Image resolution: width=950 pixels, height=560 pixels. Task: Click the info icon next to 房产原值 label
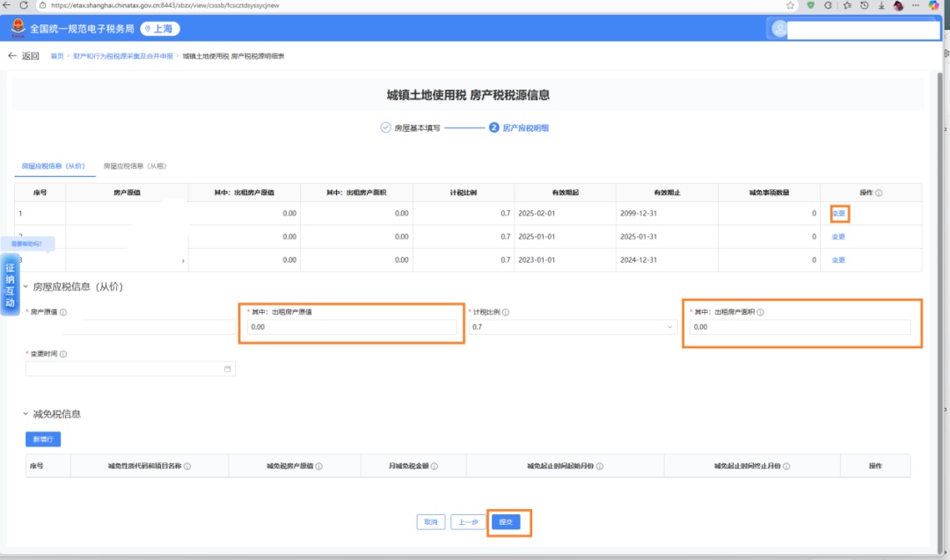point(63,312)
